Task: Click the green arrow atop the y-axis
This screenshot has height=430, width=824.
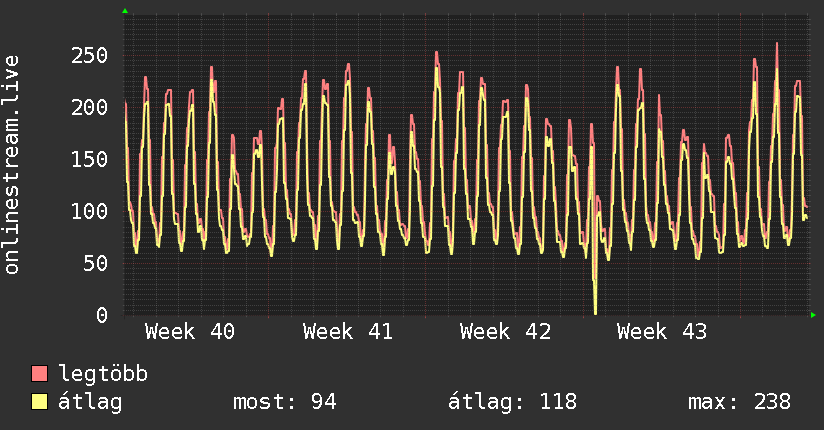Action: 125,11
